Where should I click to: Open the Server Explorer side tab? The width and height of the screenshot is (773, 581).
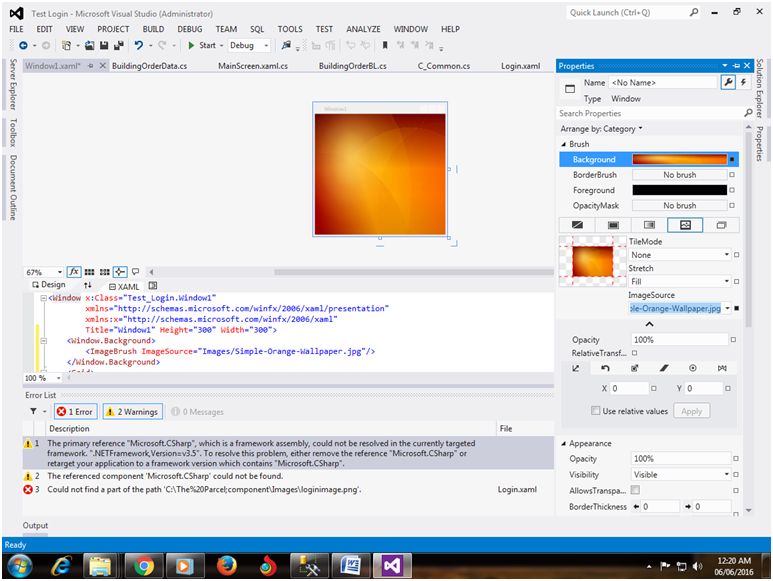(13, 84)
